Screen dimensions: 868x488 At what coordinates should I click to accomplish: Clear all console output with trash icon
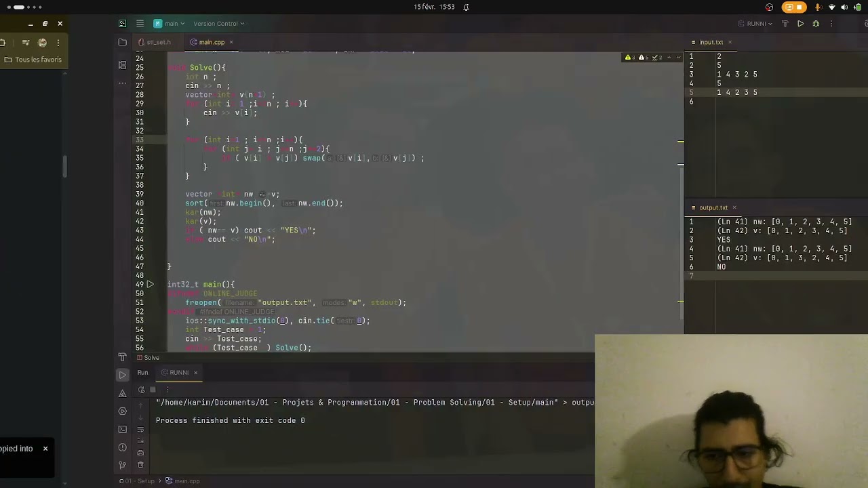pyautogui.click(x=140, y=465)
